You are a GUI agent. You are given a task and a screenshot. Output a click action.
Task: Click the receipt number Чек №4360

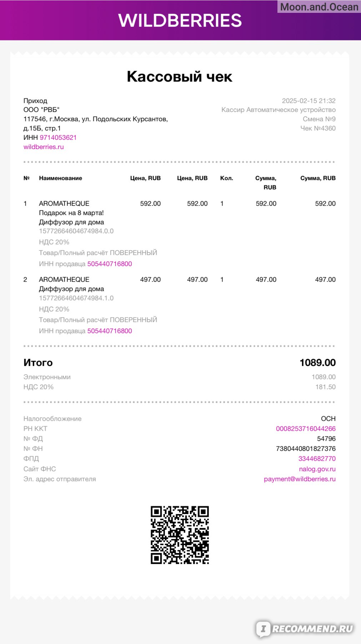point(318,128)
